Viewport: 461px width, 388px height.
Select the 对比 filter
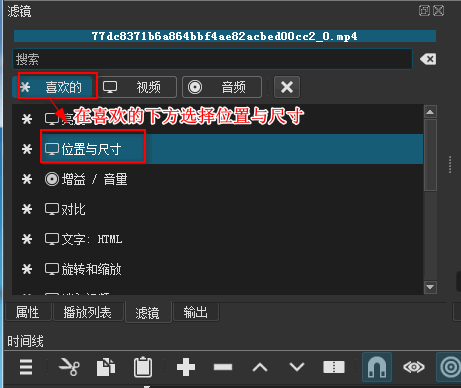217,209
